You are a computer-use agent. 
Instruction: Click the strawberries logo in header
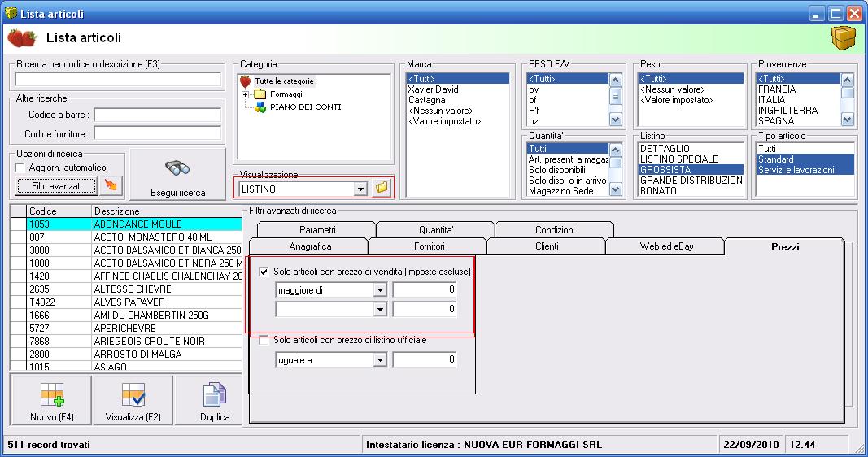pos(22,38)
